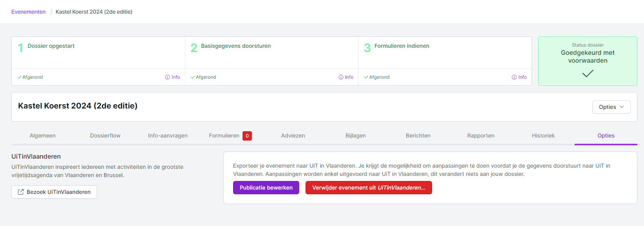Open the Berichten tab
The image size is (644, 226).
pos(418,136)
